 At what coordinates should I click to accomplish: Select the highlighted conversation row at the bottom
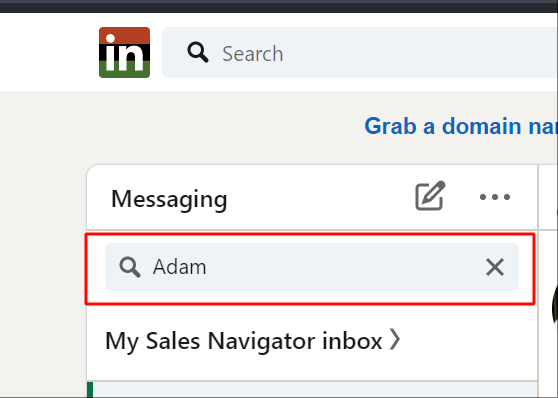(312, 390)
